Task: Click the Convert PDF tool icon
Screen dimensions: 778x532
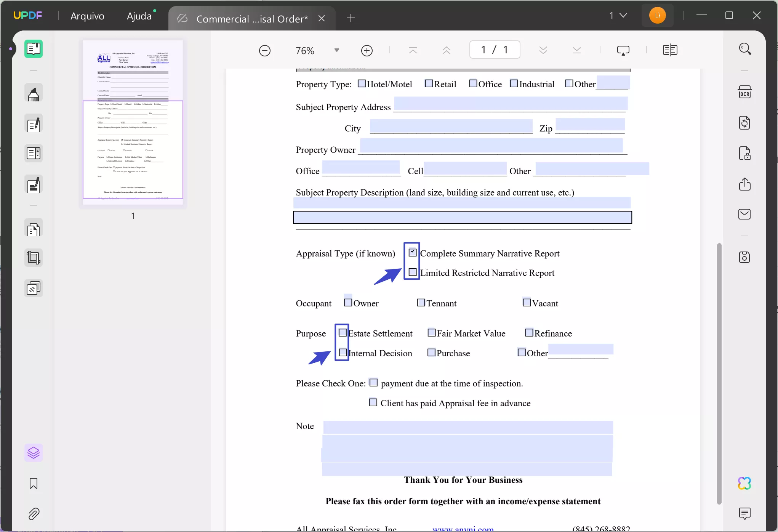Action: point(744,123)
